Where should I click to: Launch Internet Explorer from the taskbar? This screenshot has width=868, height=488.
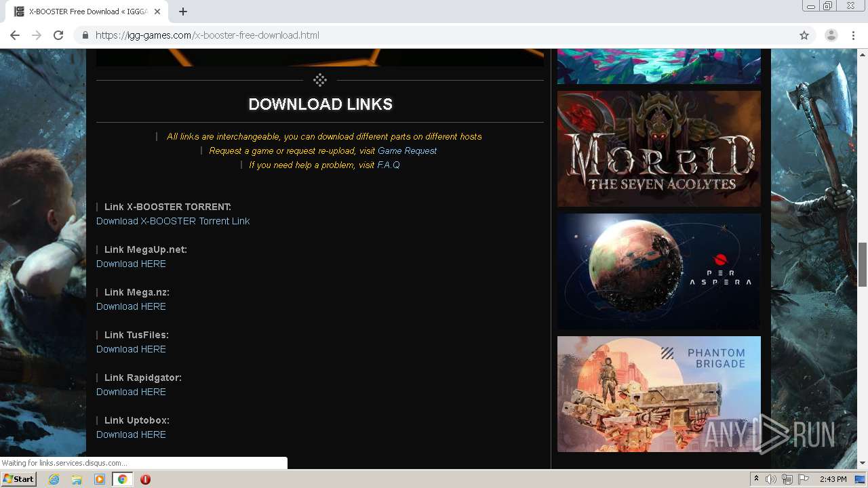point(54,479)
